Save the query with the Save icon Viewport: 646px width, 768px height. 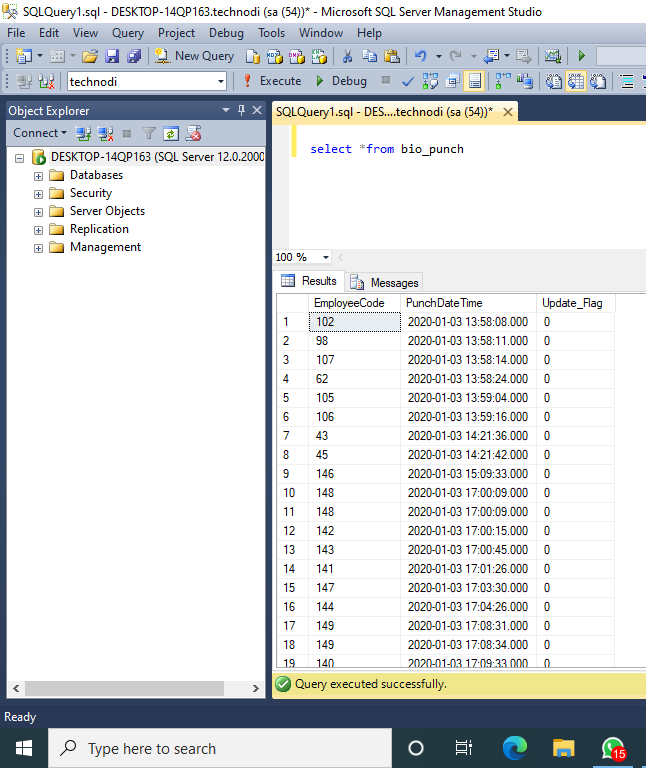[x=112, y=56]
